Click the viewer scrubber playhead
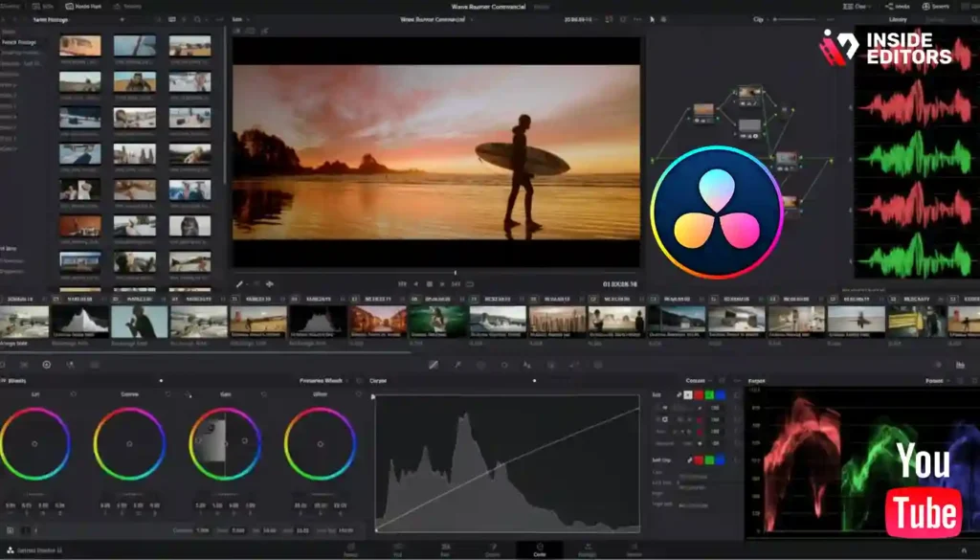The height and width of the screenshot is (560, 980). [x=455, y=273]
